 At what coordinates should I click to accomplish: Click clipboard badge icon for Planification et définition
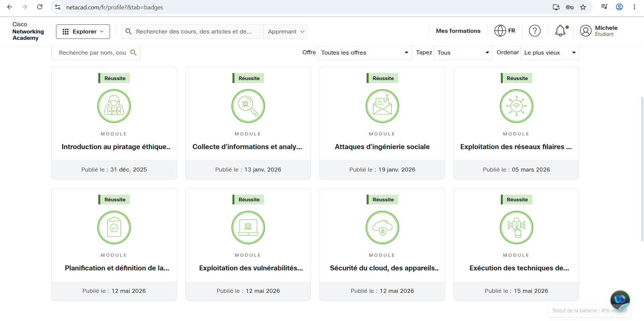[x=114, y=228]
